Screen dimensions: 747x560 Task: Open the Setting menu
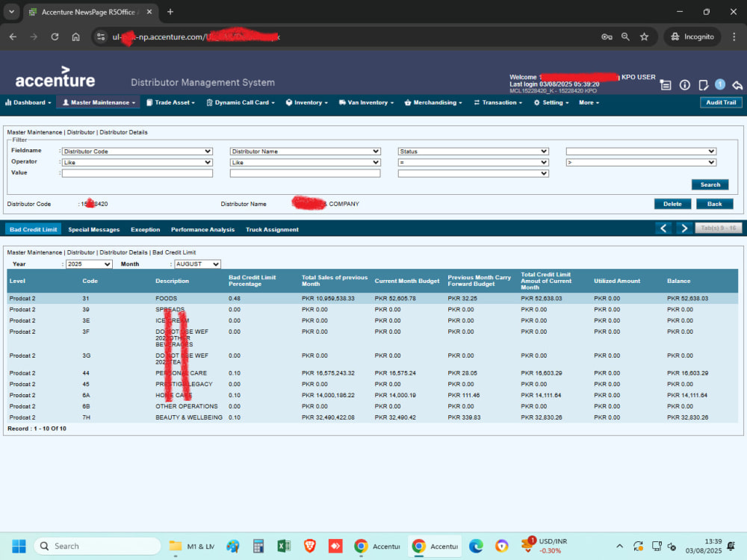551,102
